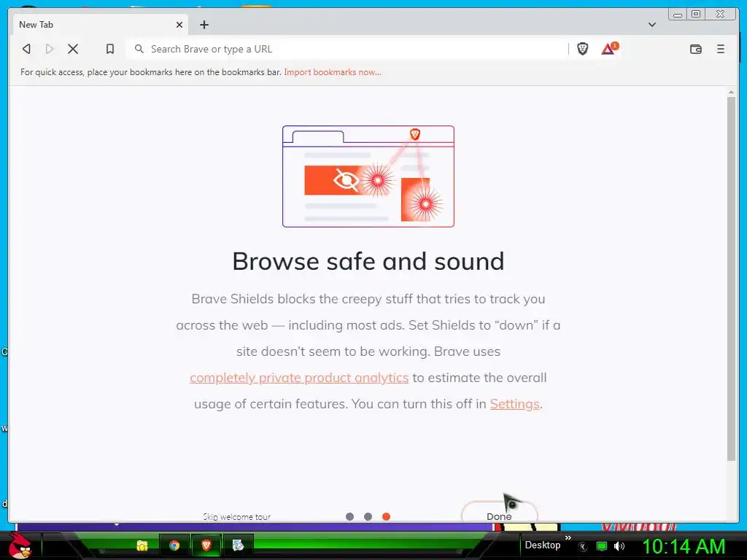Bookmark this page with the bookmark icon

point(110,49)
